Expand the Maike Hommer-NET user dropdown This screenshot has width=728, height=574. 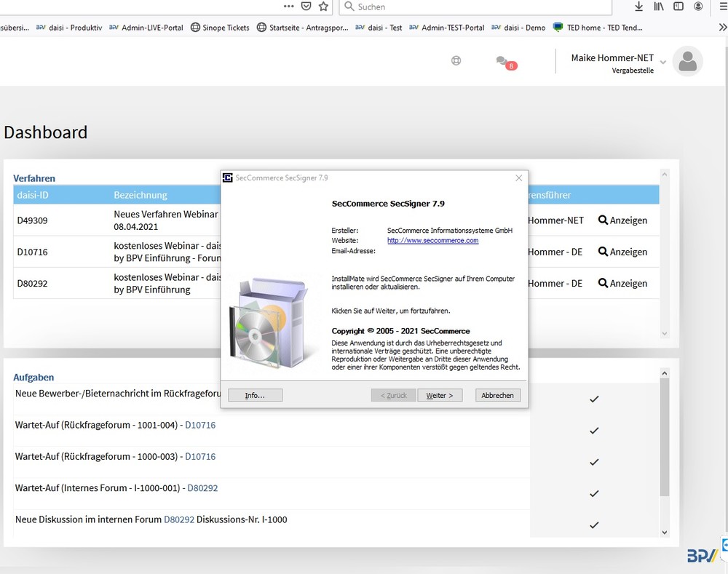point(663,62)
